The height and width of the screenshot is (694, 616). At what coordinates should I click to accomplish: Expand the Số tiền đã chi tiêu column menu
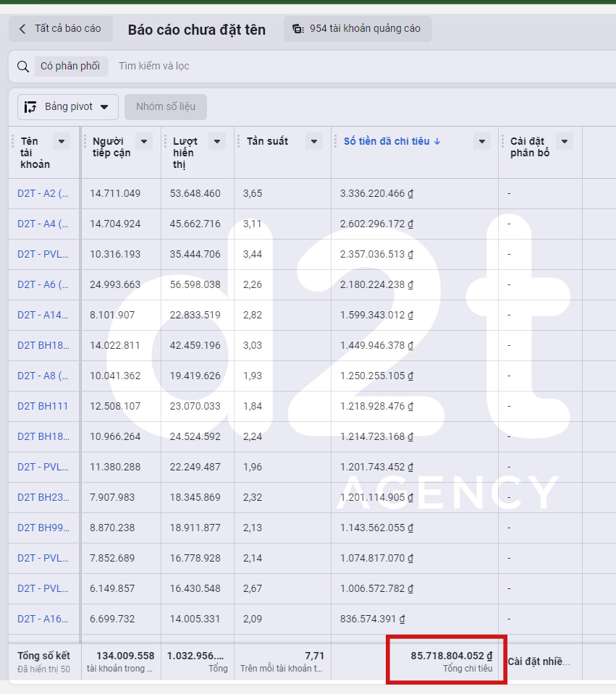pyautogui.click(x=482, y=141)
